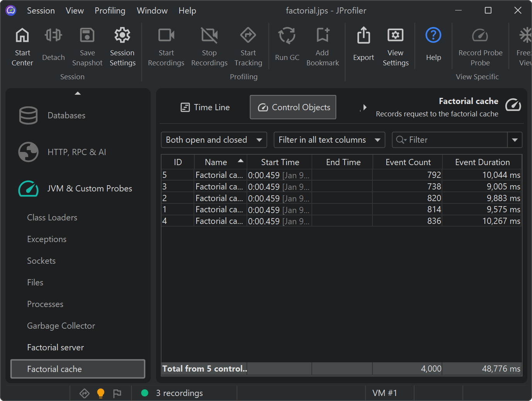The height and width of the screenshot is (401, 532).
Task: Click the Help question mark icon
Action: pyautogui.click(x=433, y=36)
